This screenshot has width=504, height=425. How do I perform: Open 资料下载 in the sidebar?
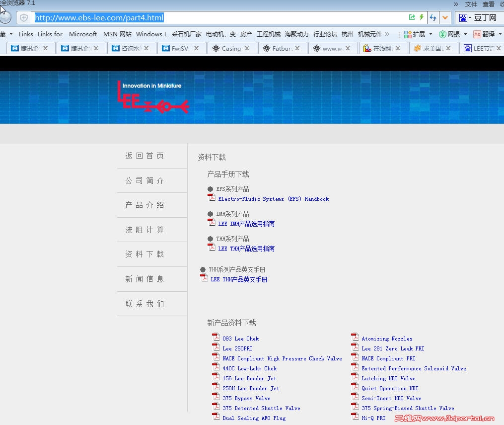pos(144,254)
